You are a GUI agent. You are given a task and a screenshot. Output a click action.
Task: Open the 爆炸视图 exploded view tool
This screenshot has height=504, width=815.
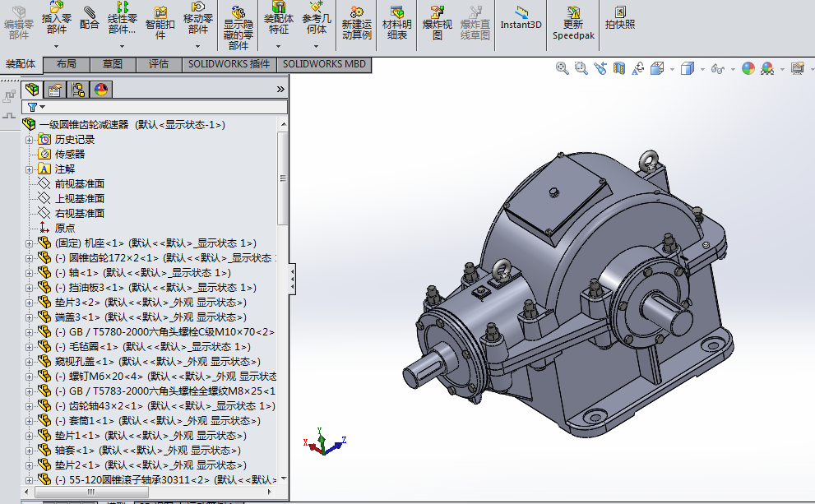click(x=438, y=13)
